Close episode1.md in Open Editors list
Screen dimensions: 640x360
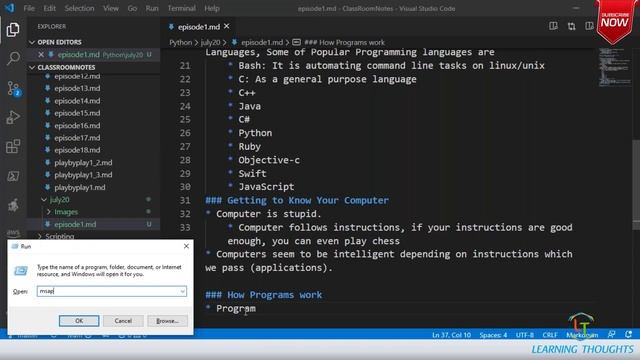click(x=41, y=54)
